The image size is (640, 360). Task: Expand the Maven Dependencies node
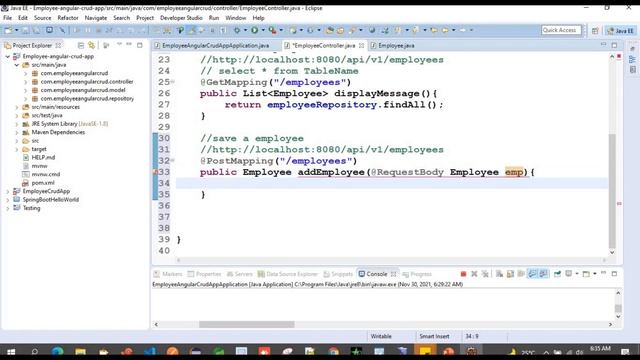[17, 132]
